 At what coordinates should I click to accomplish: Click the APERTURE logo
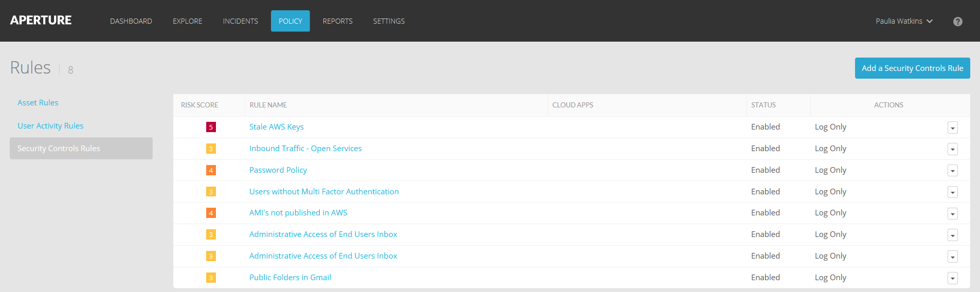pos(41,21)
